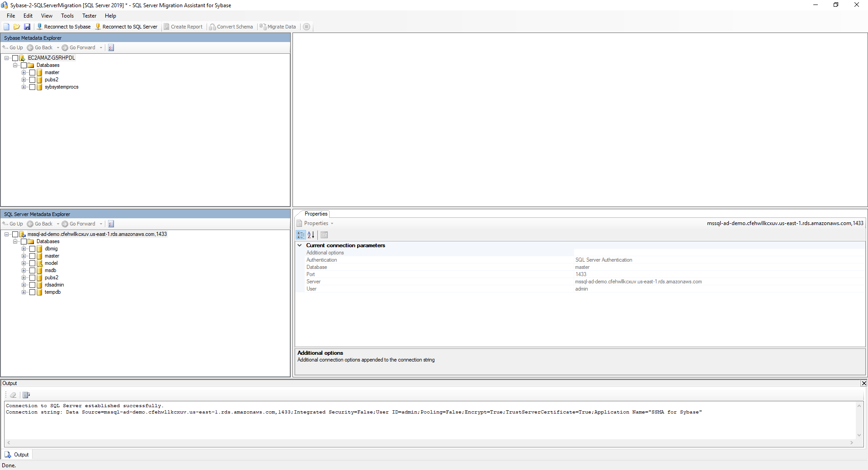Tick the dbmig database checkbox
Viewport: 868px width, 470px height.
click(x=32, y=249)
